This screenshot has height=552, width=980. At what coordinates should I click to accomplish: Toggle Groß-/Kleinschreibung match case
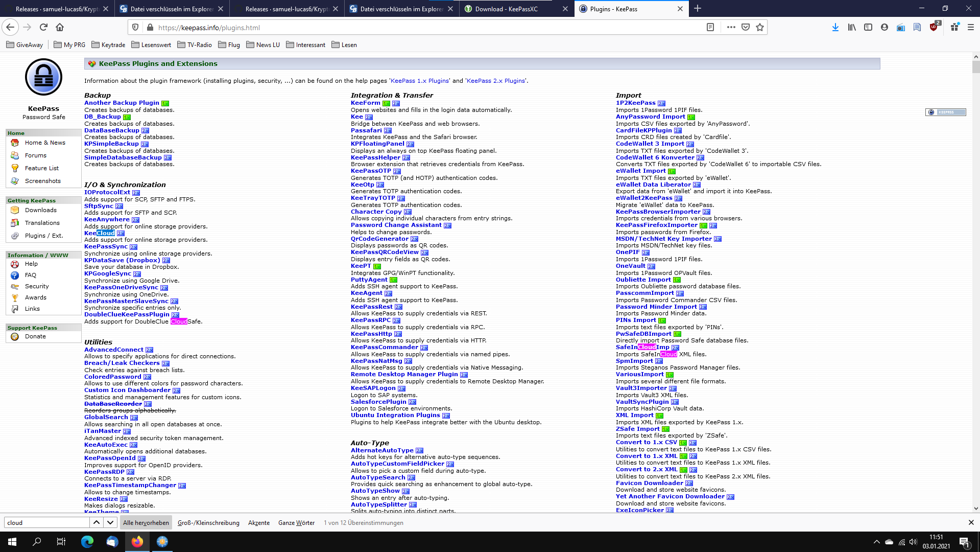point(208,522)
